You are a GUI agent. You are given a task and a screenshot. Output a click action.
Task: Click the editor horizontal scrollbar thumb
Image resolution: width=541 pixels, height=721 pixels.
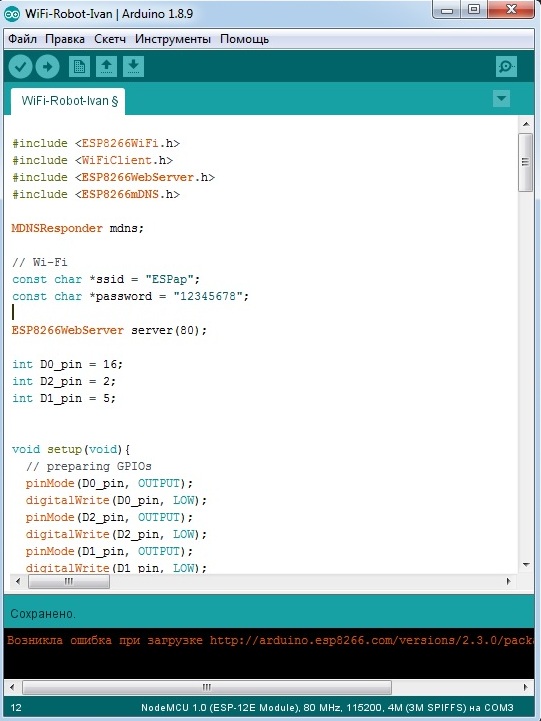[69, 581]
